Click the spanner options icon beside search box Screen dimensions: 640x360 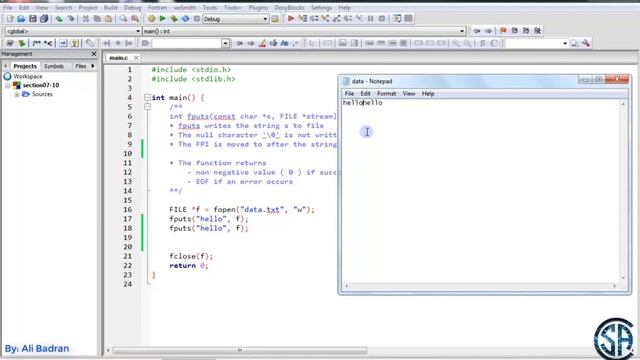(586, 43)
